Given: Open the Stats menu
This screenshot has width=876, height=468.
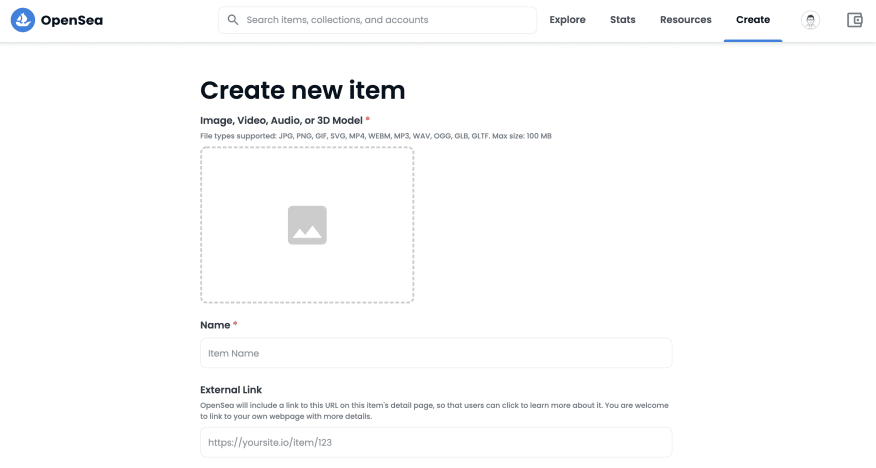Looking at the screenshot, I should click(x=622, y=20).
